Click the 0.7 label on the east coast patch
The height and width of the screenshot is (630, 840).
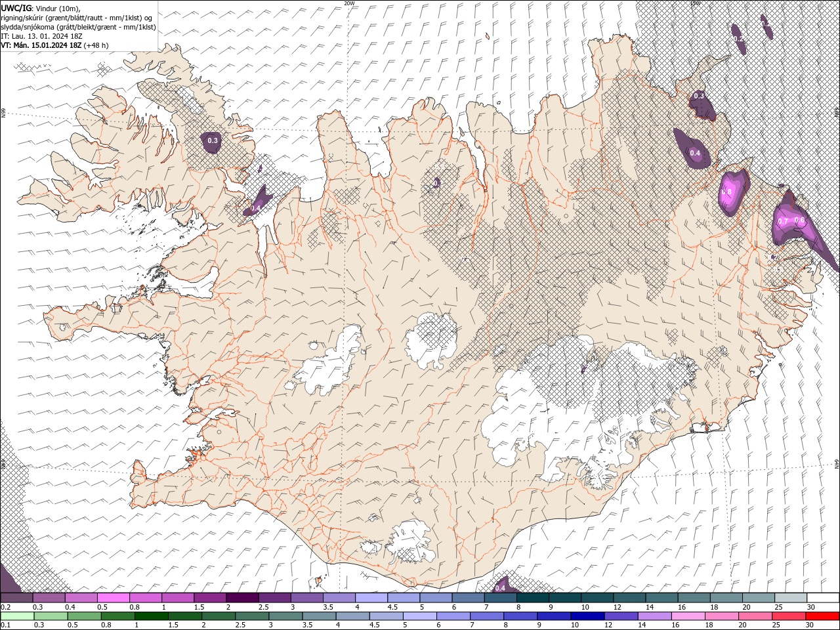tap(782, 221)
